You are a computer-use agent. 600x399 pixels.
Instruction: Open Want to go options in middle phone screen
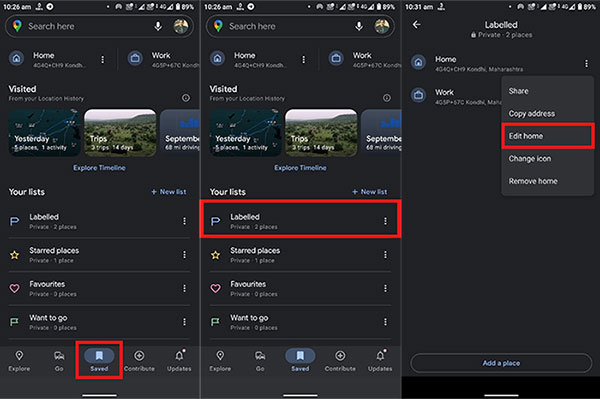point(385,322)
